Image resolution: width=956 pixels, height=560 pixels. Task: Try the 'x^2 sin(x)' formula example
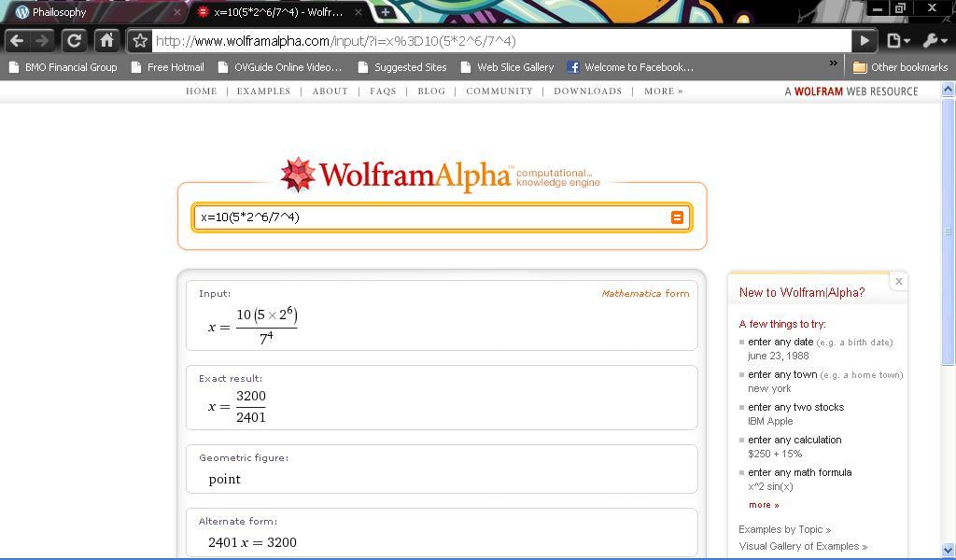pyautogui.click(x=770, y=487)
